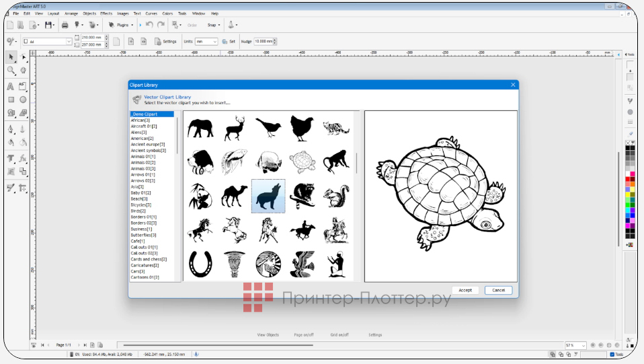Click the undo arrow icon
The width and height of the screenshot is (644, 364).
[149, 25]
